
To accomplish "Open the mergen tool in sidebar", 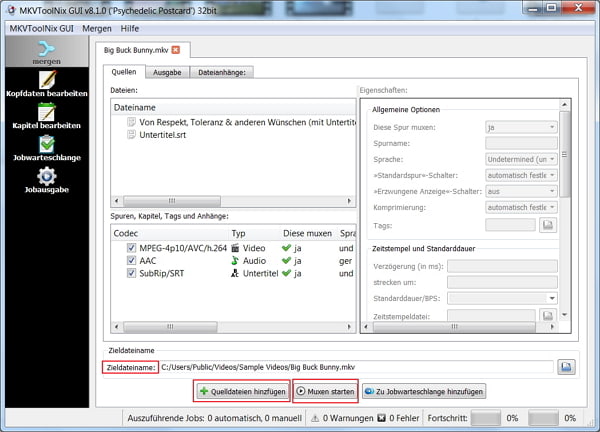I will [47, 52].
